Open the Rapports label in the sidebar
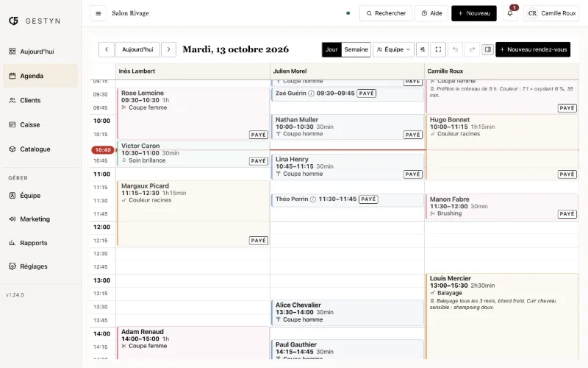Screen dimensions: 588x368 [34, 243]
